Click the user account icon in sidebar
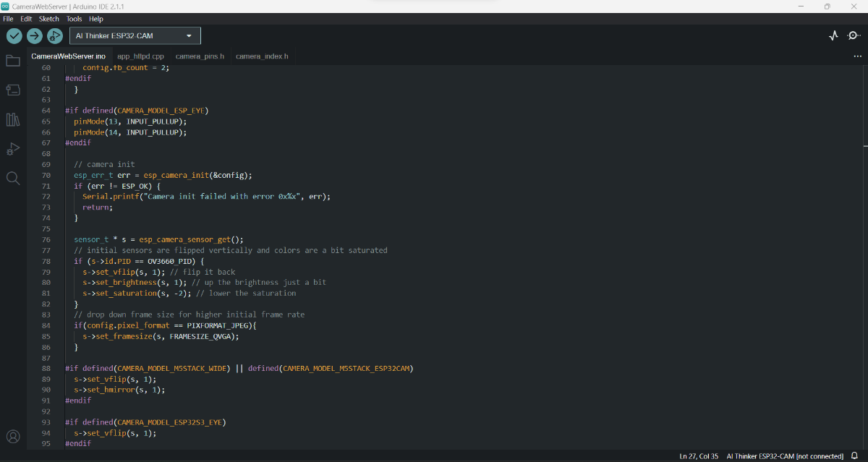 tap(13, 437)
